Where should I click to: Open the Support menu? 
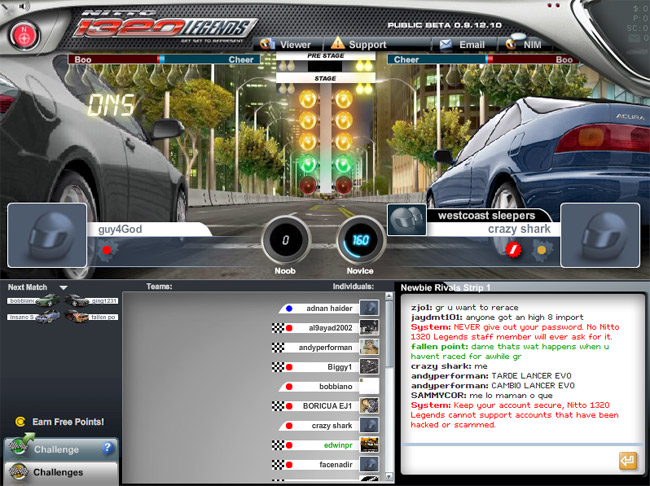tap(358, 44)
